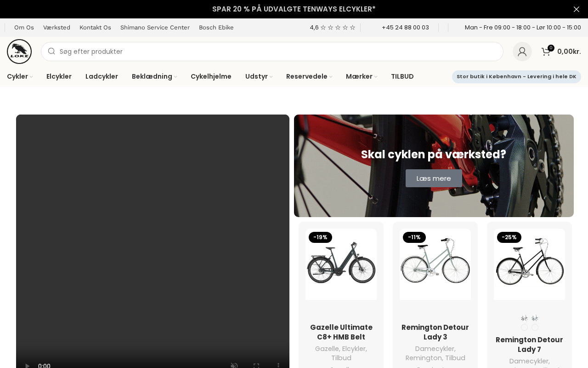Open video more options menu

pos(278,366)
